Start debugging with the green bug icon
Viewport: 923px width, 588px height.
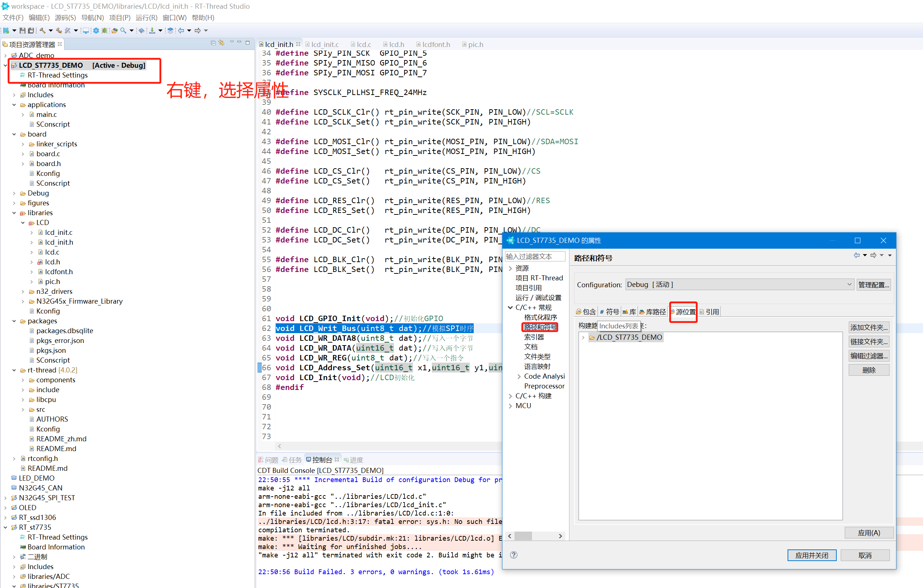(104, 31)
